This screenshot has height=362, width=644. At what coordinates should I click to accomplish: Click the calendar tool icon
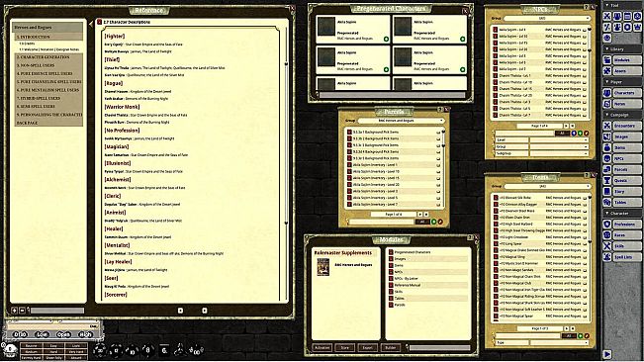tap(627, 16)
